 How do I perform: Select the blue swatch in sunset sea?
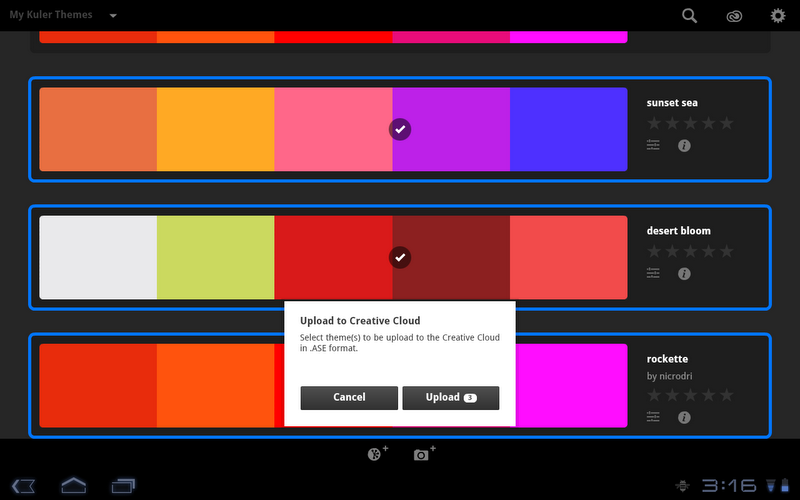568,129
